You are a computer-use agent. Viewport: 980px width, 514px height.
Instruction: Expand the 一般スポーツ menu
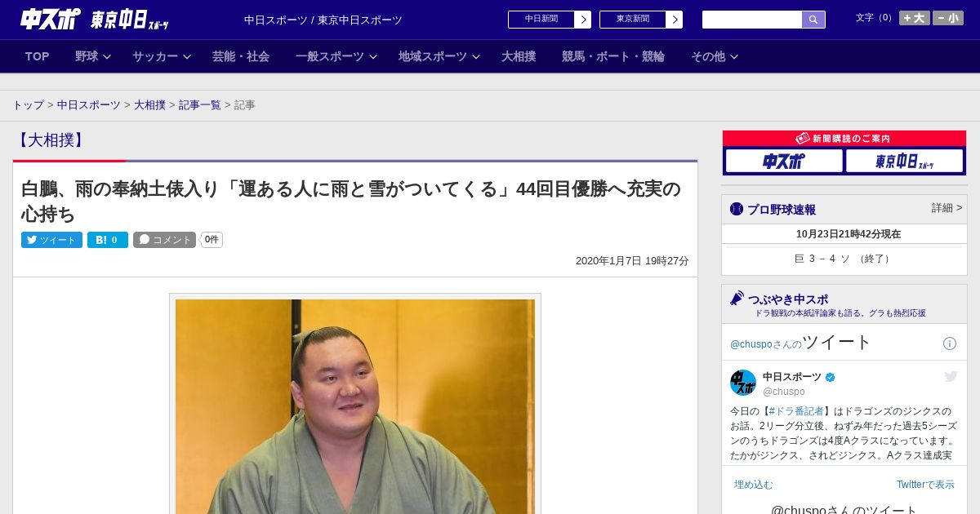coord(336,56)
